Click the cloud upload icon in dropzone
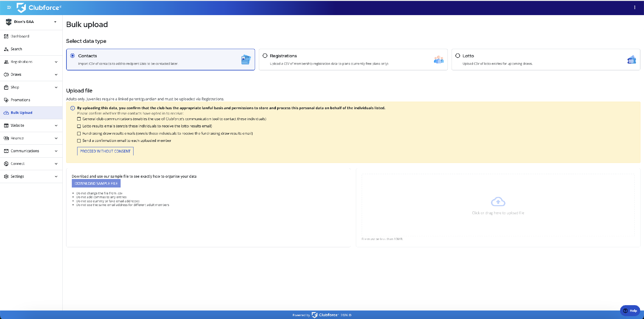 tap(498, 202)
